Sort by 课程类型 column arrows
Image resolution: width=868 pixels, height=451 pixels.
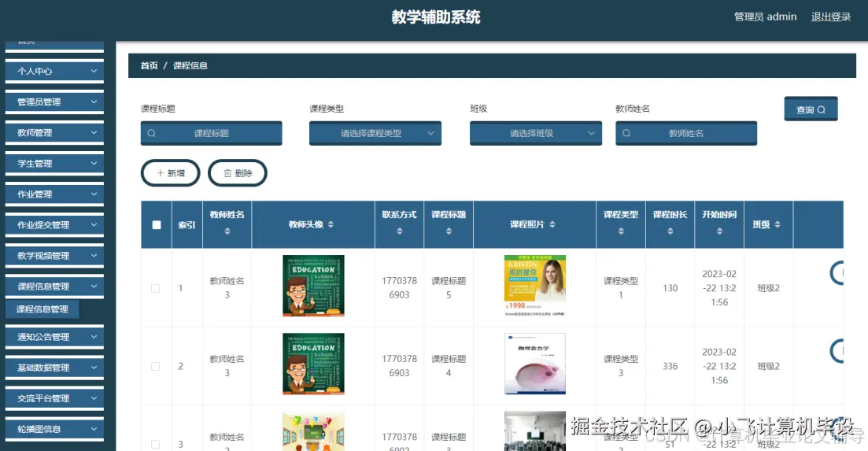(x=621, y=231)
